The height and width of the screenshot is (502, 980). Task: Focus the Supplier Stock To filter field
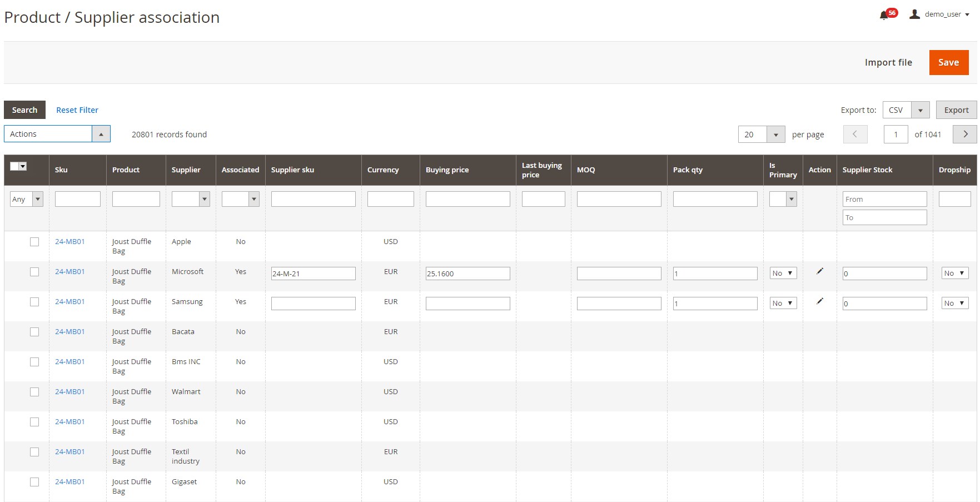pos(885,217)
